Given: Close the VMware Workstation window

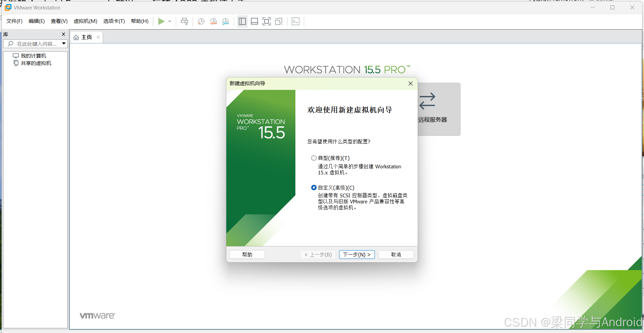Looking at the screenshot, I should tap(632, 7).
